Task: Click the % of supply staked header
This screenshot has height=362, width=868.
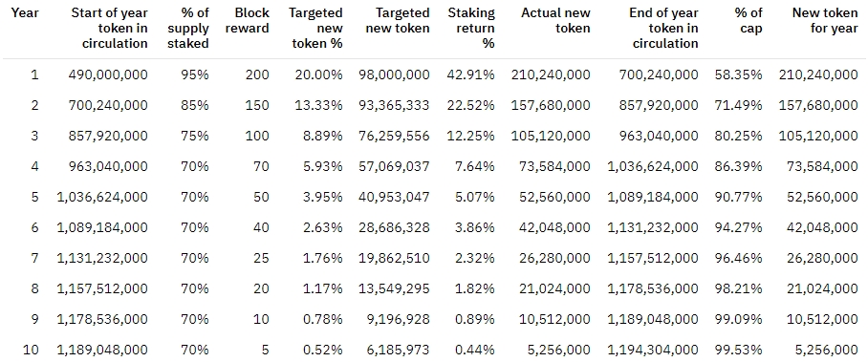Action: pyautogui.click(x=188, y=29)
